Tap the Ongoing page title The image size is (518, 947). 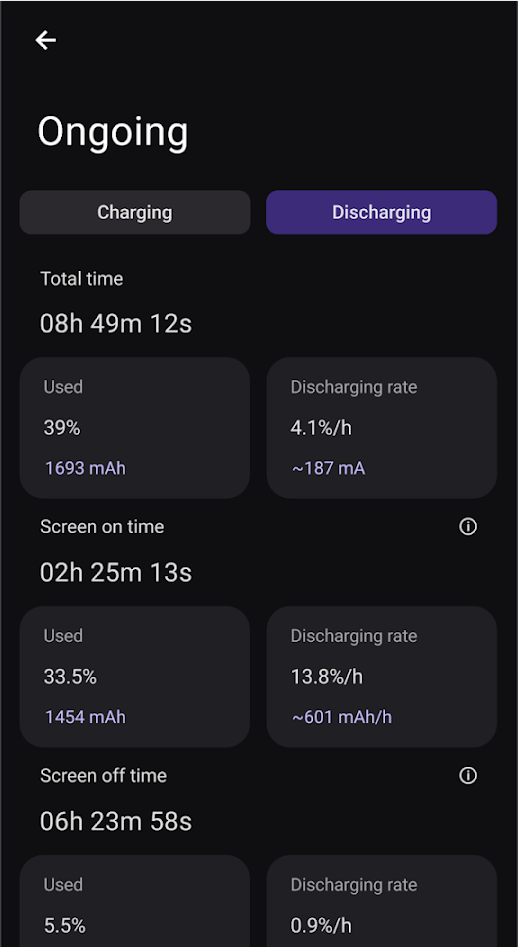pyautogui.click(x=113, y=132)
